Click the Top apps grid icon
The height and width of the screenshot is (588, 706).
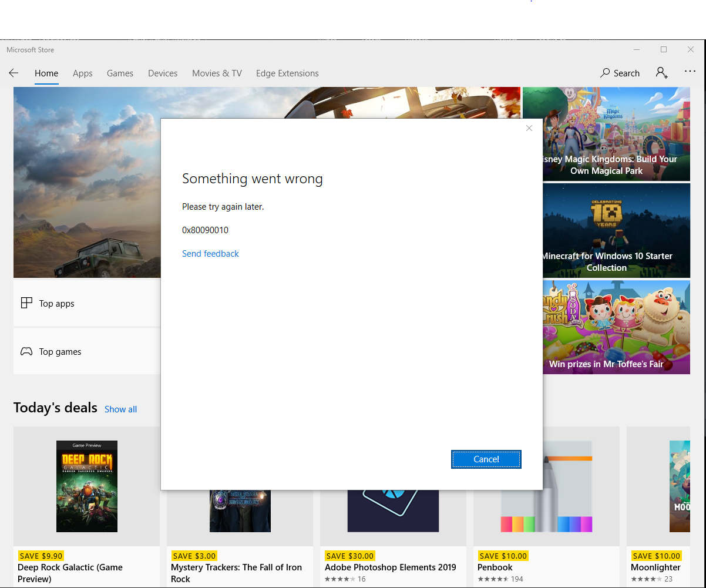coord(26,303)
